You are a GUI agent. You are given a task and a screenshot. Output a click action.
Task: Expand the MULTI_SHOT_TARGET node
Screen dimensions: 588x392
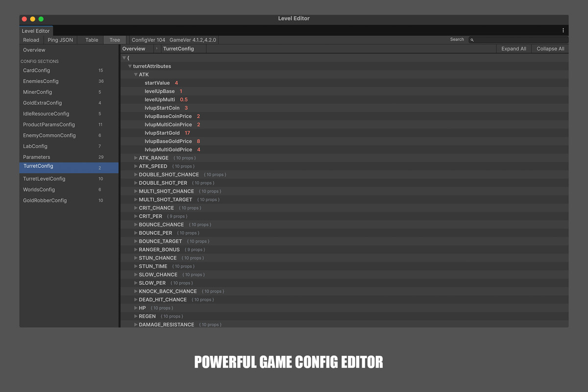[x=136, y=199]
